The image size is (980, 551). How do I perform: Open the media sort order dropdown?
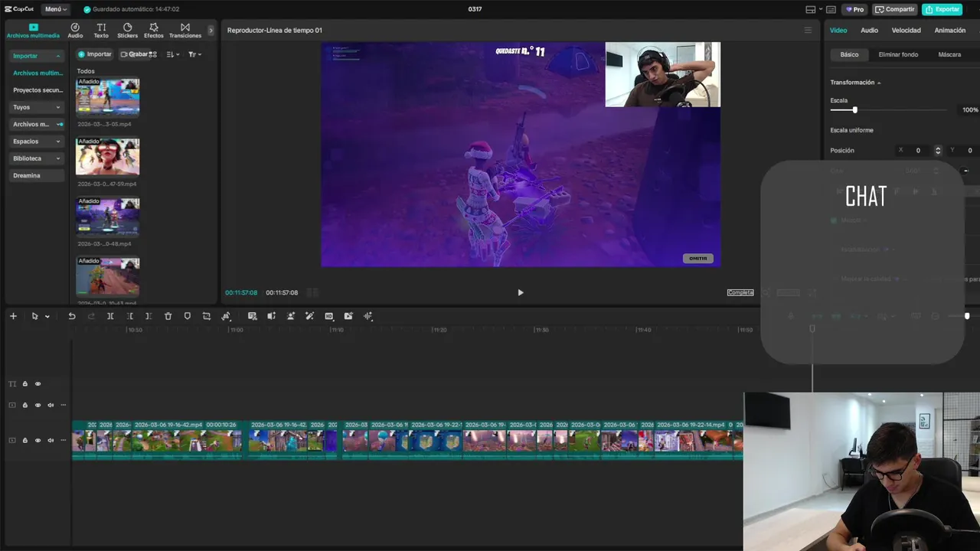coord(173,54)
